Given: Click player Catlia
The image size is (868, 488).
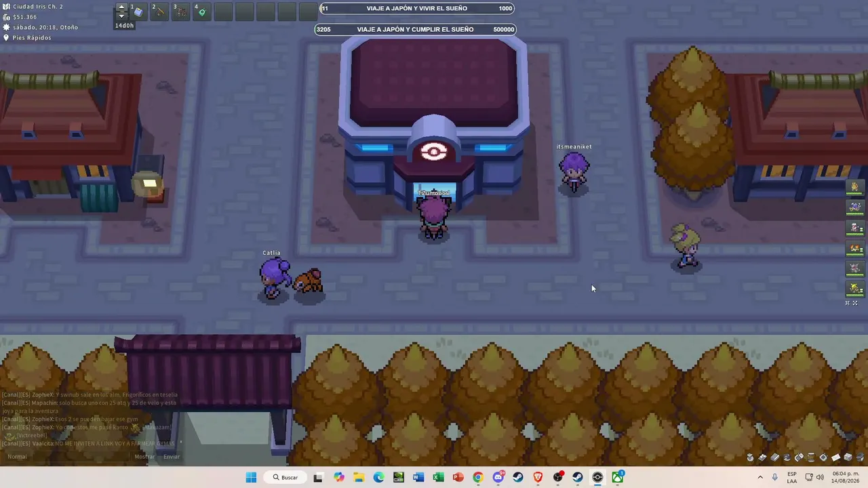Looking at the screenshot, I should click(273, 279).
